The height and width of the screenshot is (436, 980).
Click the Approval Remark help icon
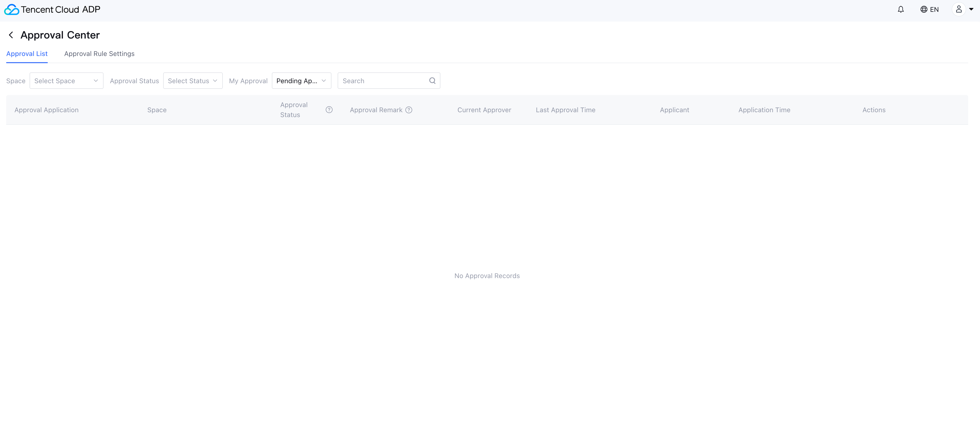409,110
